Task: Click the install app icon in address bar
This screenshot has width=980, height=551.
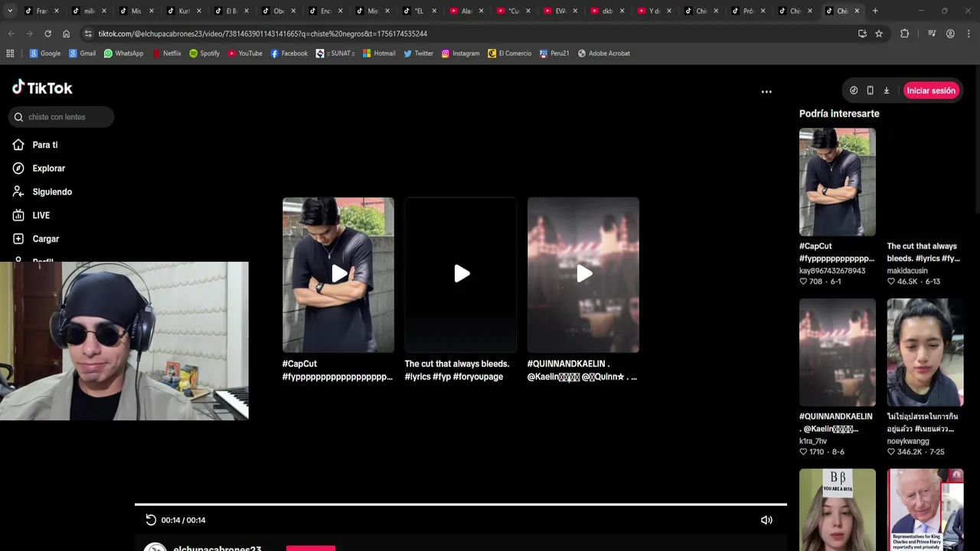Action: 862,34
